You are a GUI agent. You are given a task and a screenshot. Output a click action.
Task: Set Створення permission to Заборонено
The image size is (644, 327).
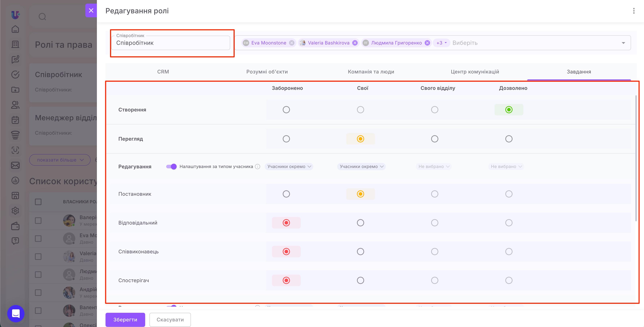click(286, 110)
